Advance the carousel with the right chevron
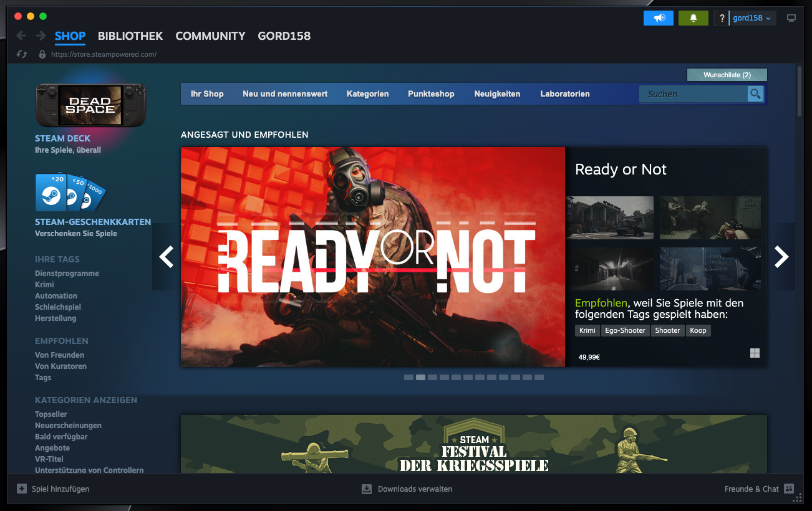 click(x=781, y=256)
